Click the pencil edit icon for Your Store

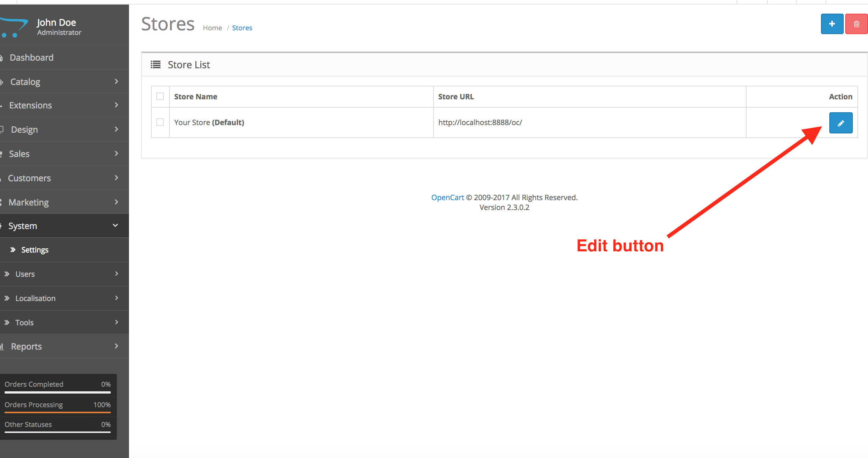pos(841,123)
